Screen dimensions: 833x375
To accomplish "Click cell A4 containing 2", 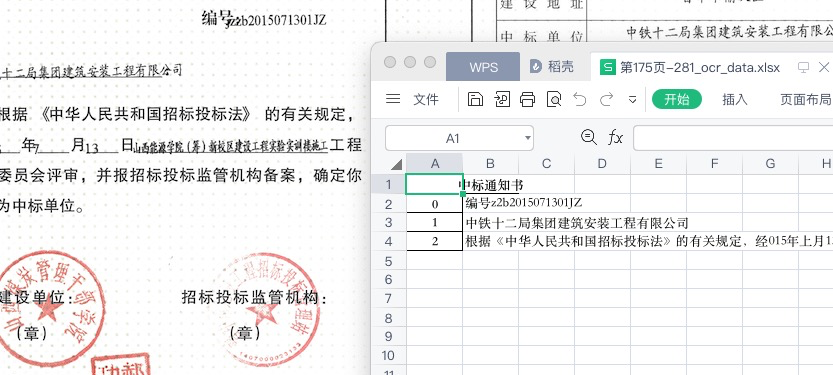I will tap(435, 242).
